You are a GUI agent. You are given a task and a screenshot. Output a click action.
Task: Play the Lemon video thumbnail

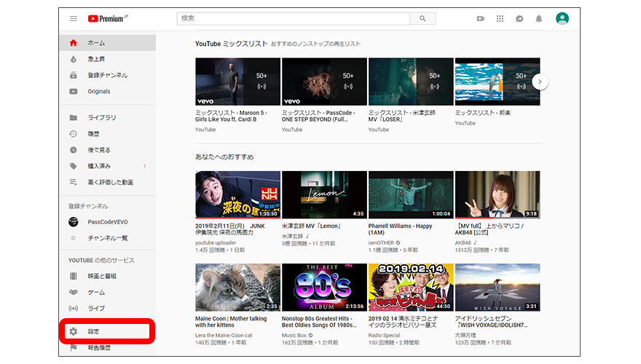[324, 195]
